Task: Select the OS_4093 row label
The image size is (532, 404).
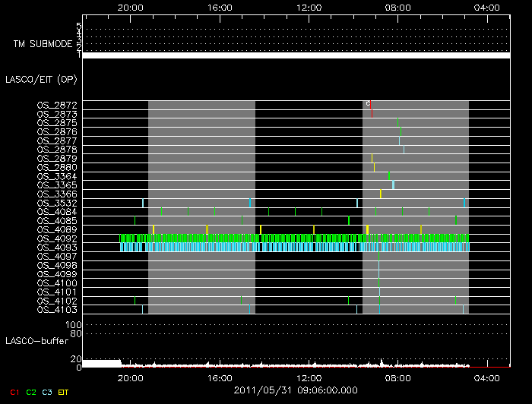Action: [56, 248]
